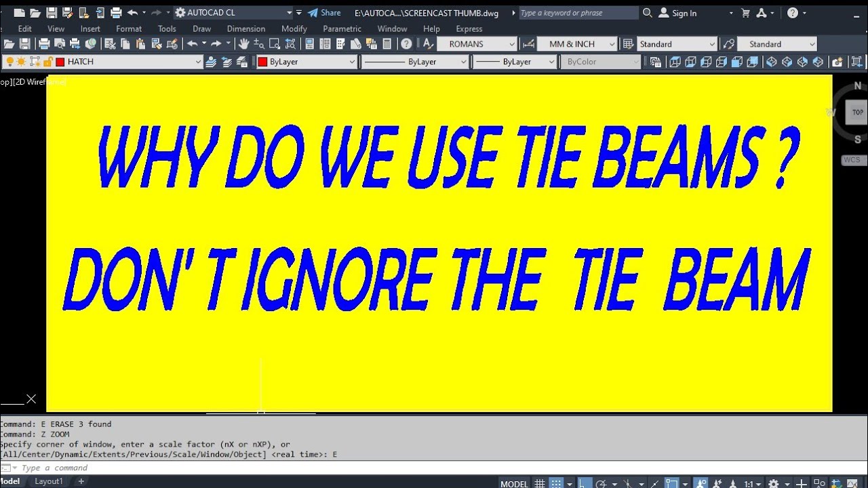Click the Help question mark in standard toolbar

(406, 43)
